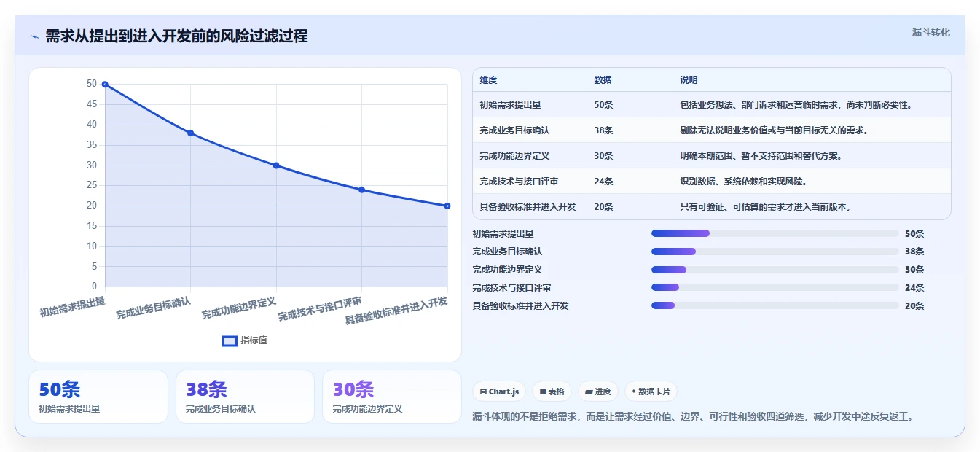This screenshot has width=980, height=452.
Task: Click the summary text starting 漏斗体现的不是拒绝需求
Action: (693, 417)
